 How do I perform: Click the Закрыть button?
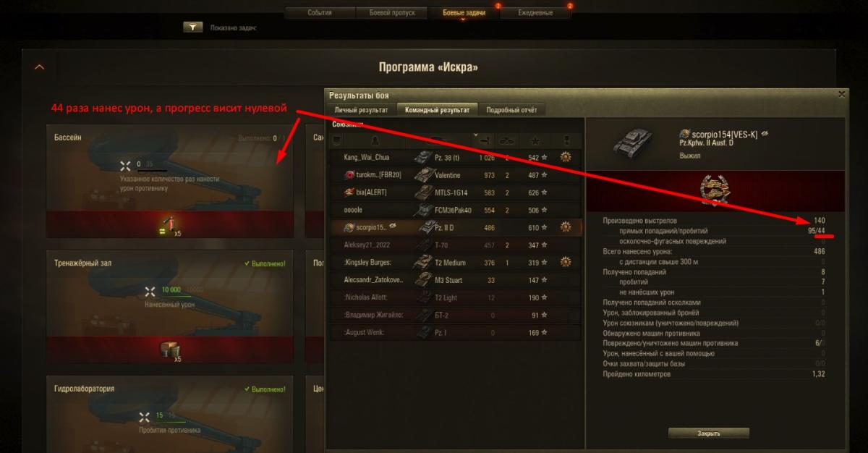[709, 433]
